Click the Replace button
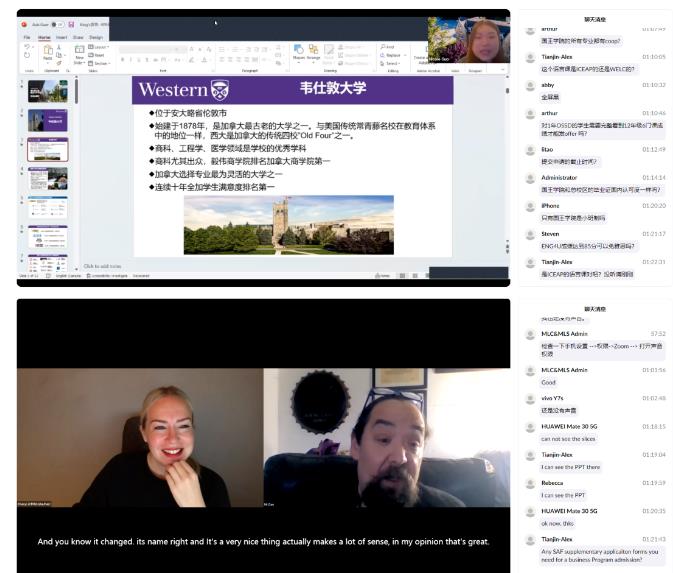The height and width of the screenshot is (573, 673). click(390, 55)
